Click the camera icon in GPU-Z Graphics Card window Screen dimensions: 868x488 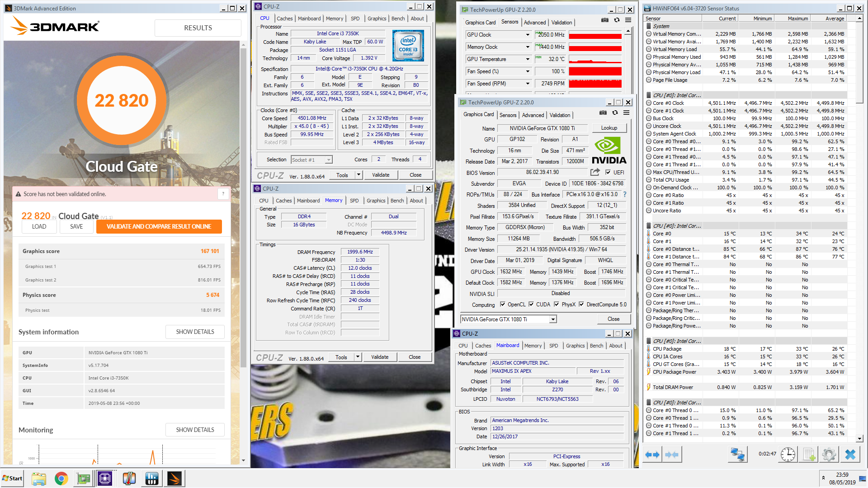[603, 113]
